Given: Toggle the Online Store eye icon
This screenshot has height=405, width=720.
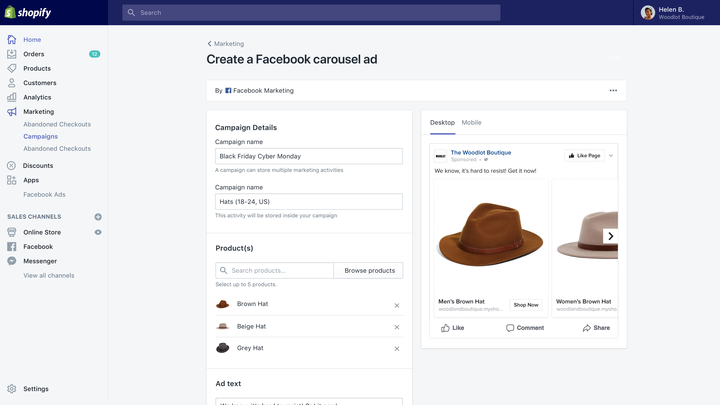Looking at the screenshot, I should coord(98,232).
